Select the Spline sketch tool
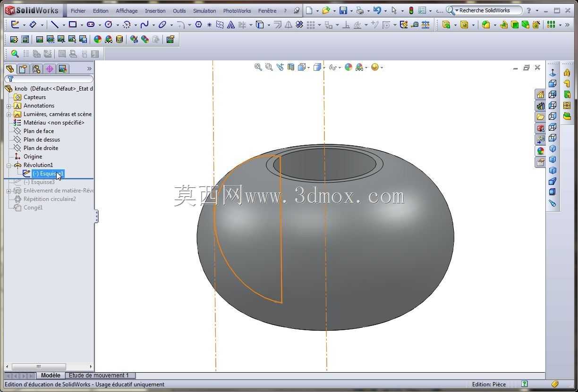578x392 pixels. click(x=144, y=25)
